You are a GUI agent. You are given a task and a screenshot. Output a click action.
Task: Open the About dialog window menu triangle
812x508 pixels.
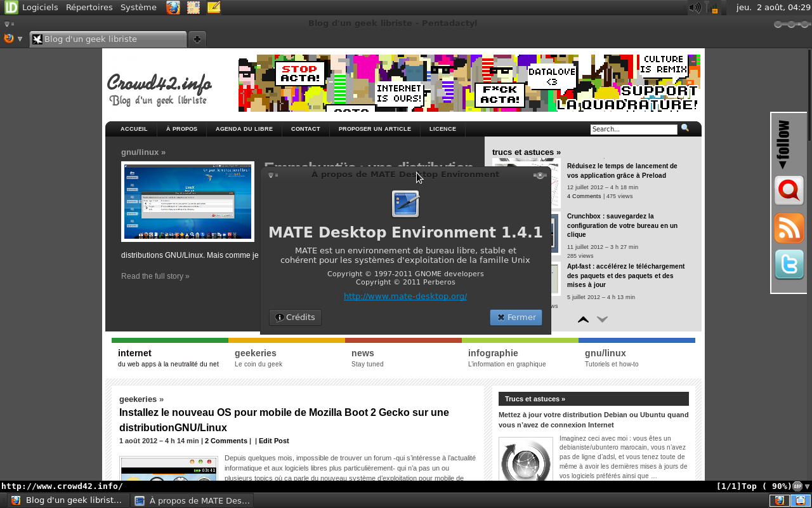click(x=271, y=175)
